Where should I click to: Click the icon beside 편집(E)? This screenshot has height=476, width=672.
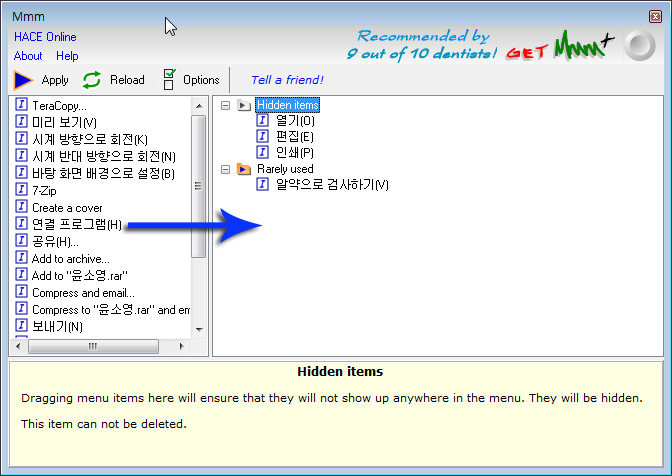tap(263, 136)
